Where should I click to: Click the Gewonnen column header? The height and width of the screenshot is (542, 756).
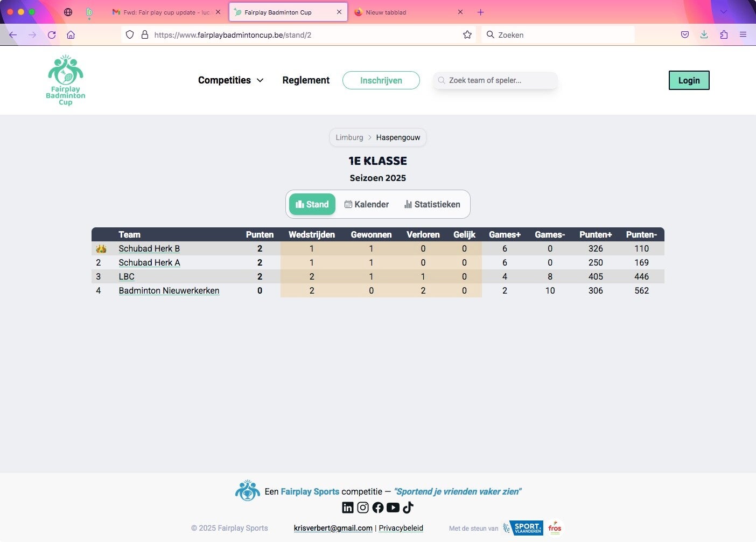371,234
